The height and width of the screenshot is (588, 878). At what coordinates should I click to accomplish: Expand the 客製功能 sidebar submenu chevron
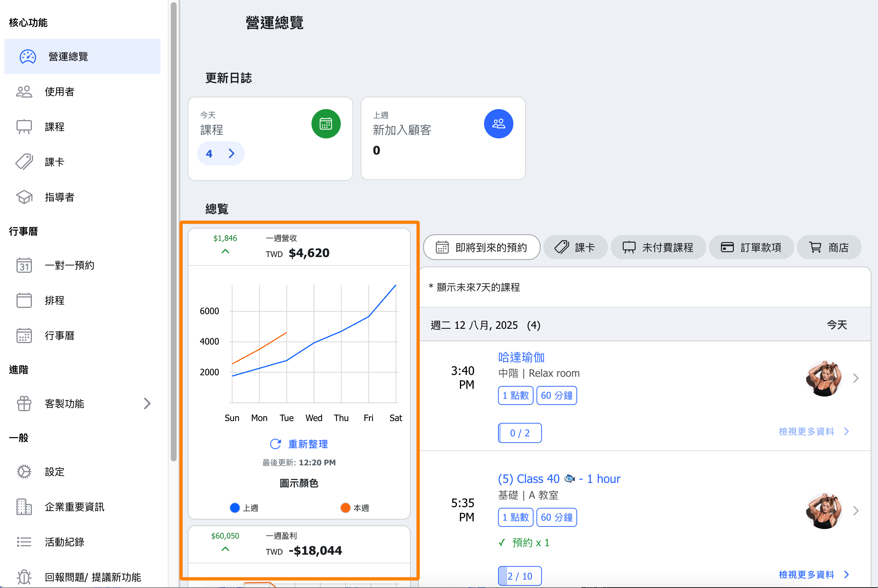click(147, 403)
